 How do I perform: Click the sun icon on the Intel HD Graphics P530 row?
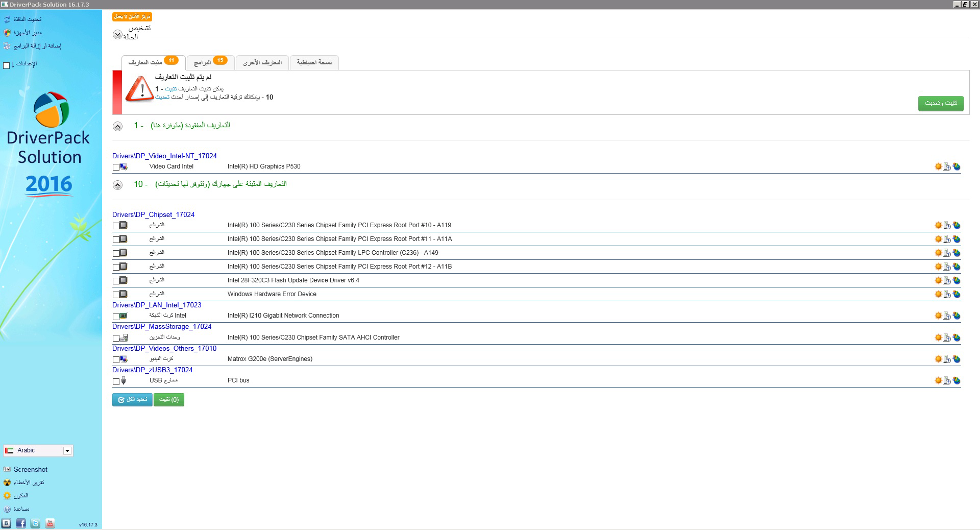(938, 166)
